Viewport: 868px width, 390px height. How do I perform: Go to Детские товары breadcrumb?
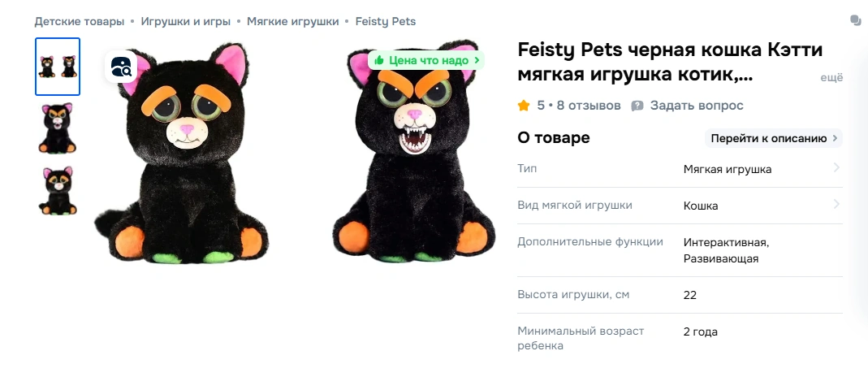(79, 22)
